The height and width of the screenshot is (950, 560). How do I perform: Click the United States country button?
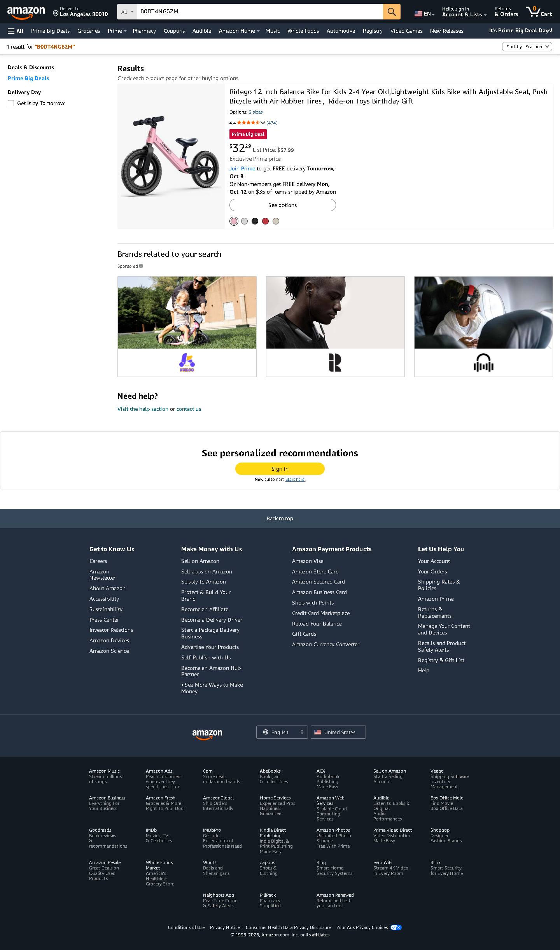click(338, 732)
